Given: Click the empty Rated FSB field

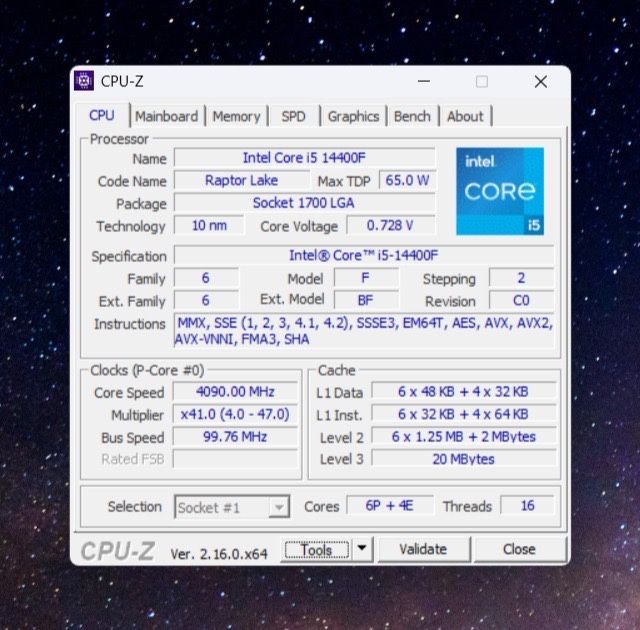Looking at the screenshot, I should [x=235, y=459].
